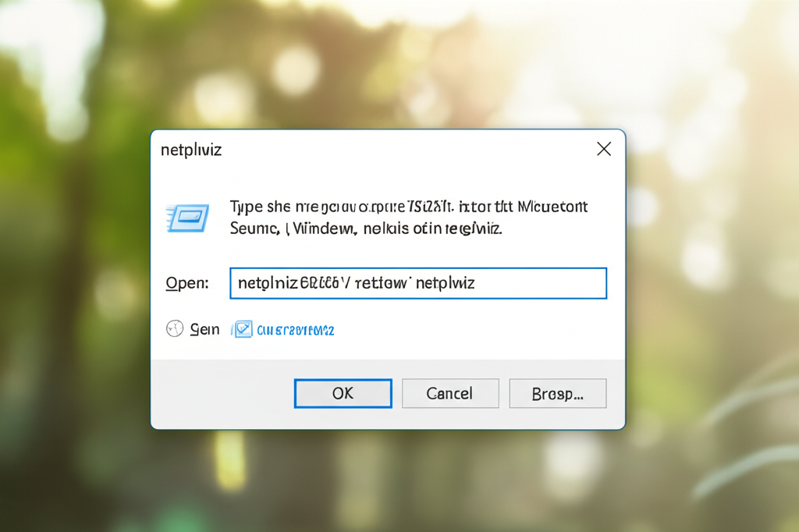Click the blurred desktop background above the dialog

390,62
